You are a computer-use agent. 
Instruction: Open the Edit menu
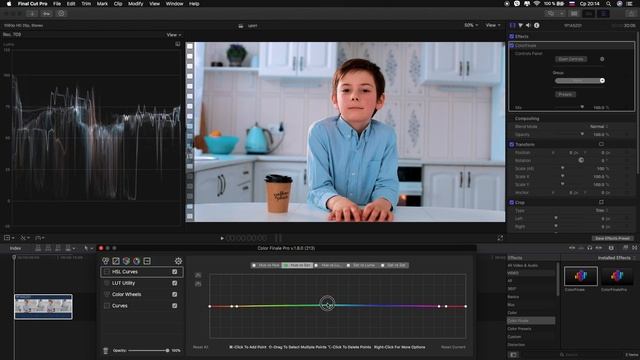[x=71, y=4]
